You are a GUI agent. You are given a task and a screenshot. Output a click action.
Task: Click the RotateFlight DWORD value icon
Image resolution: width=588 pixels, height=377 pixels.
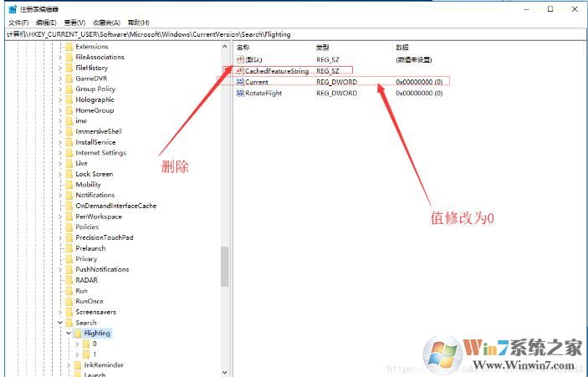240,94
